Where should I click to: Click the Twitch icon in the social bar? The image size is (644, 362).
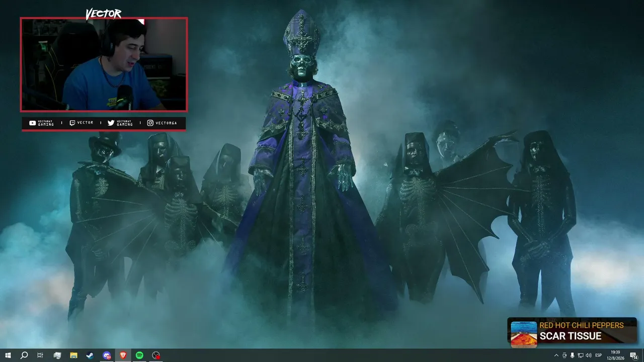[x=72, y=123]
